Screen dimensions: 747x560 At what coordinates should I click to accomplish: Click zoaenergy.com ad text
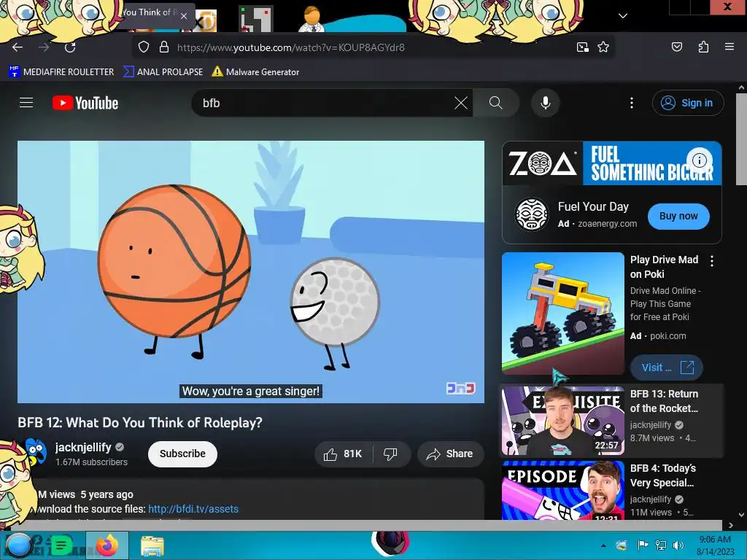tap(608, 224)
